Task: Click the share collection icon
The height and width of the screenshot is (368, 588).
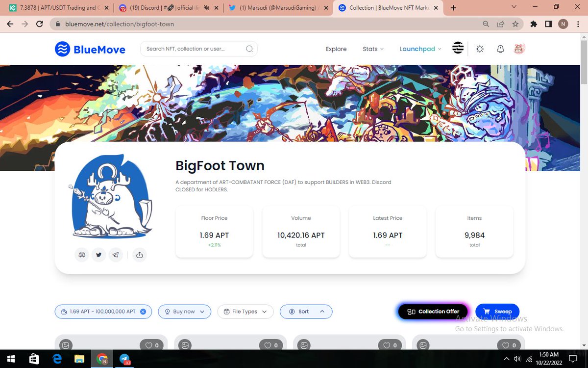Action: click(x=140, y=255)
